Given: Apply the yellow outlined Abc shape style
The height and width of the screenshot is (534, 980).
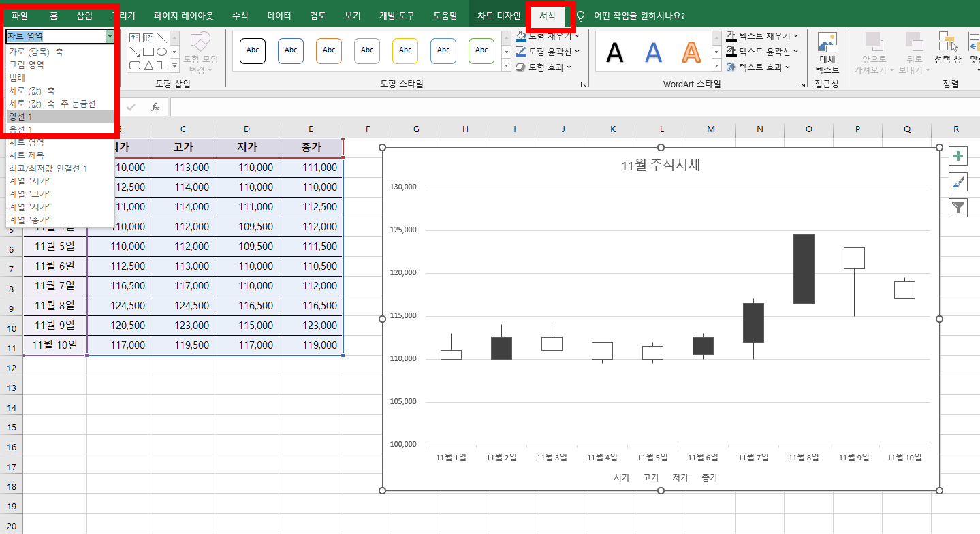Looking at the screenshot, I should [405, 50].
